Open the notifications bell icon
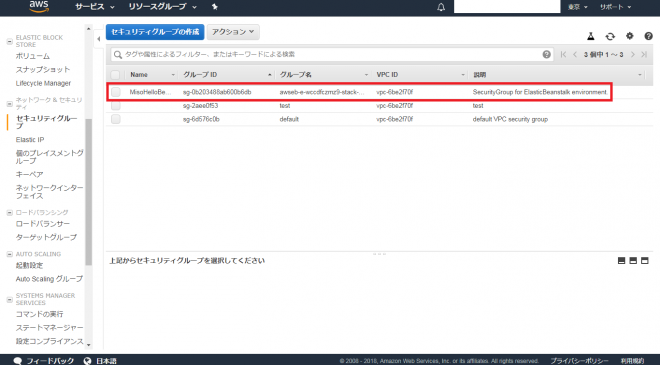Viewport: 660px width, 365px height. click(441, 7)
